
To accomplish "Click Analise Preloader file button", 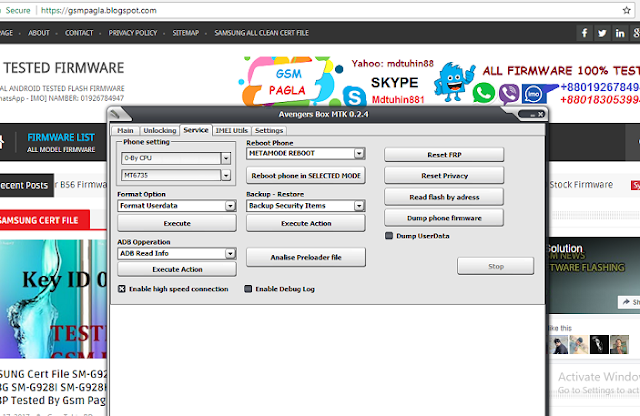I will point(306,257).
